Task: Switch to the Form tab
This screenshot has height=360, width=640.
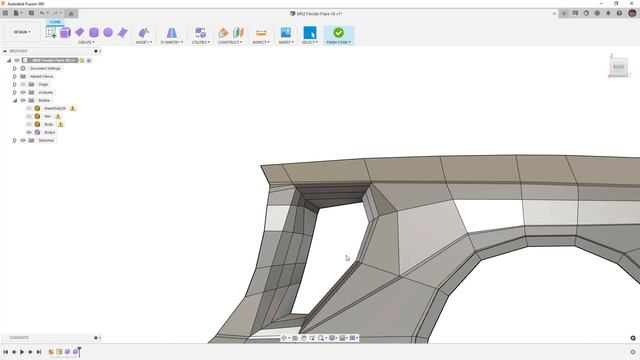Action: (55, 22)
